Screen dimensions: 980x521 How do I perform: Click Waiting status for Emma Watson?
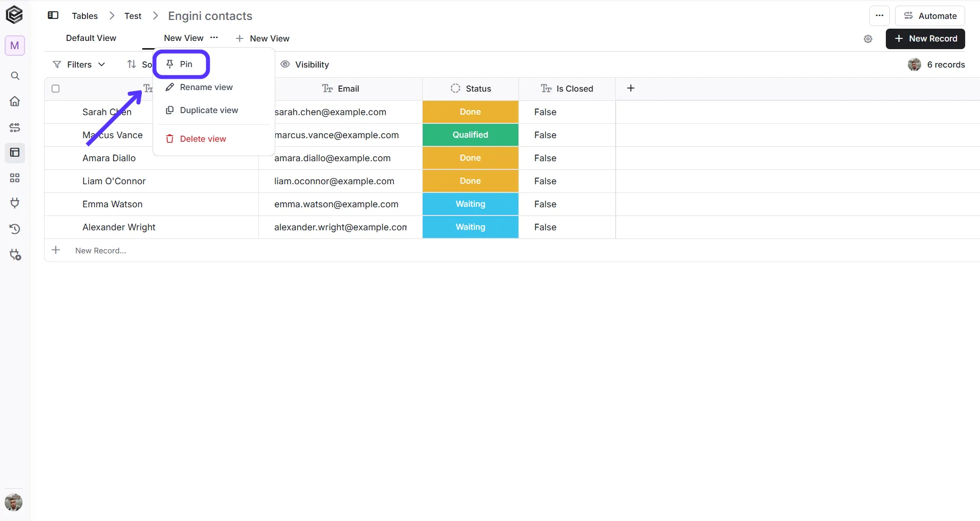tap(470, 204)
